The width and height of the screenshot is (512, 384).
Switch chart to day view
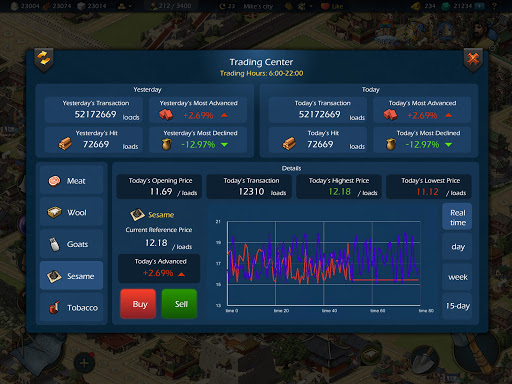pos(457,247)
